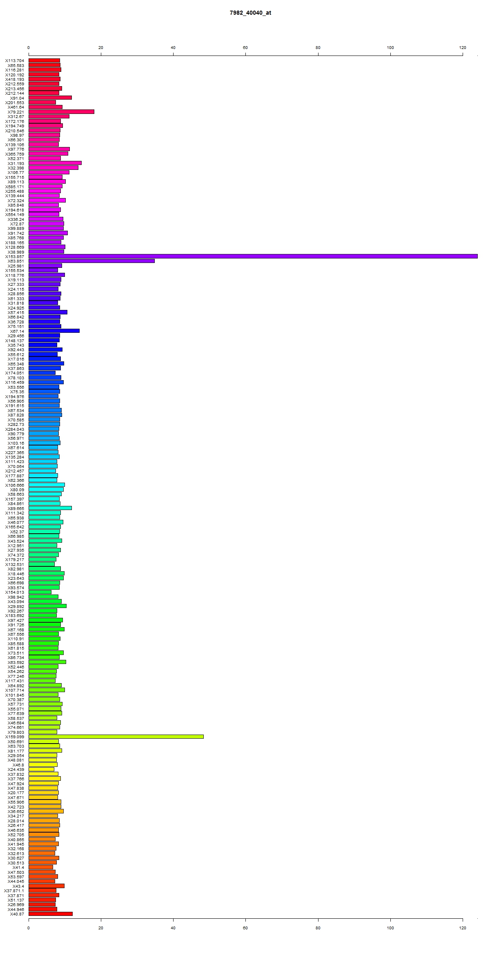
Task: Select the row label X154.013
Action: pos(15,592)
